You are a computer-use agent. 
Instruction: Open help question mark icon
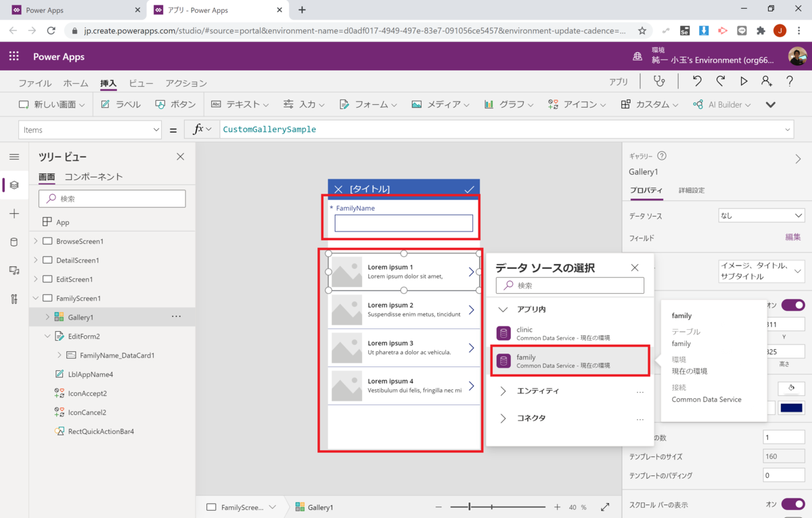(790, 81)
